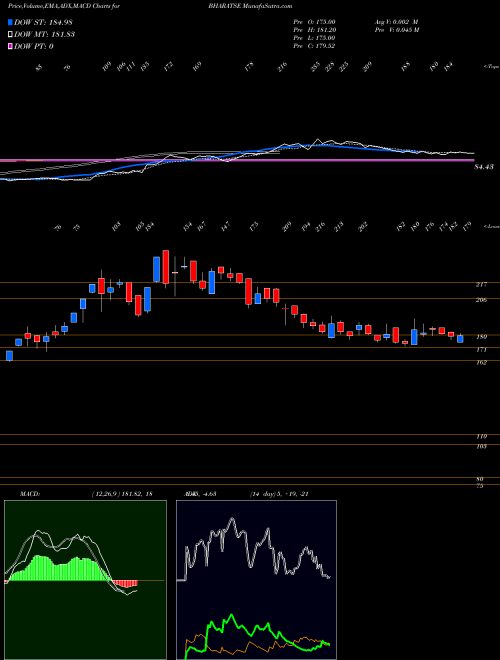
Task: Select the 'DOW ST: 184.98' legend text
Action: (44, 22)
